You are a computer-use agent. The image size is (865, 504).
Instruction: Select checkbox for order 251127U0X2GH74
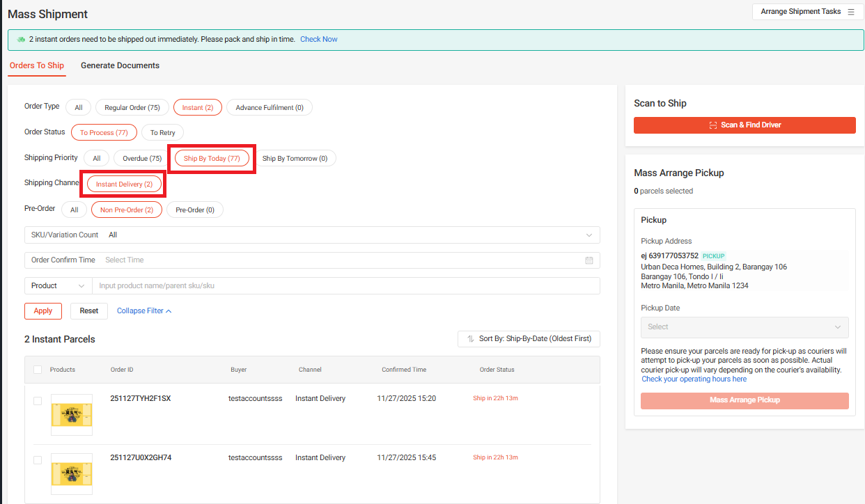point(38,460)
